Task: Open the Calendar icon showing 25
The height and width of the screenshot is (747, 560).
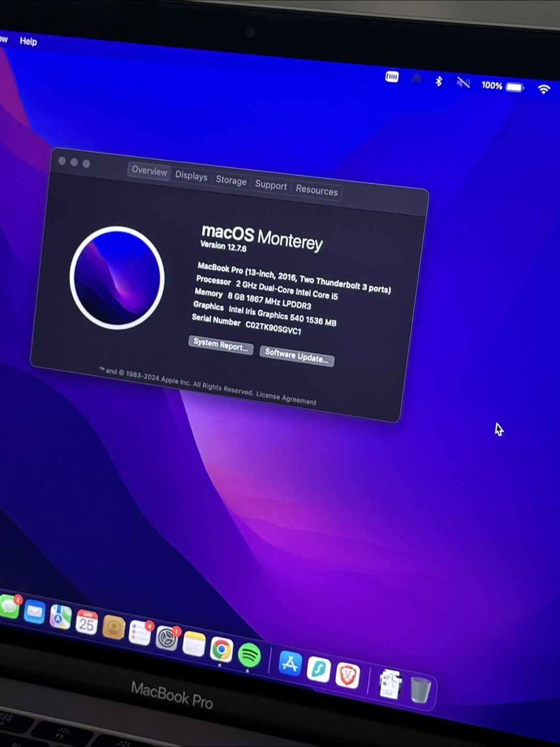Action: point(87,622)
